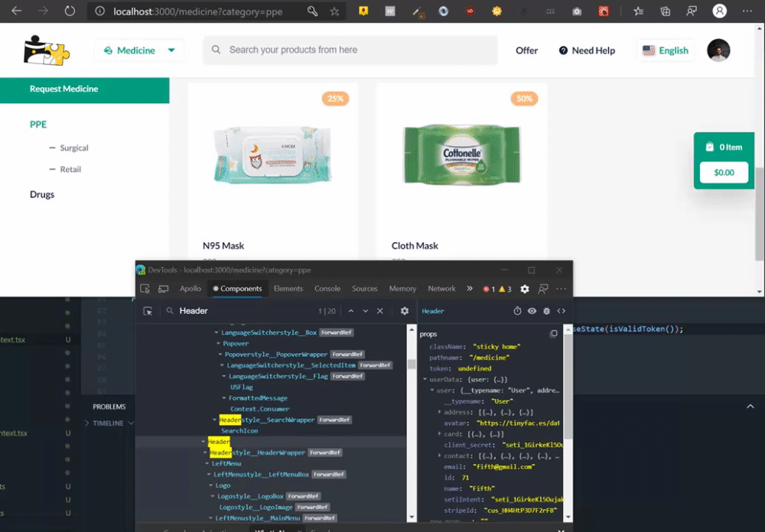
Task: Open DevTools settings gear icon
Action: coord(525,289)
